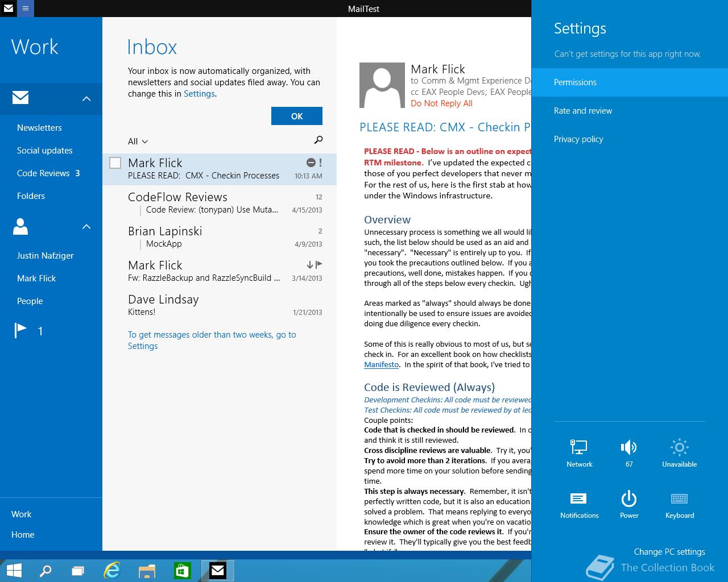The width and height of the screenshot is (728, 582).
Task: Click the Work account heading
Action: (x=35, y=47)
